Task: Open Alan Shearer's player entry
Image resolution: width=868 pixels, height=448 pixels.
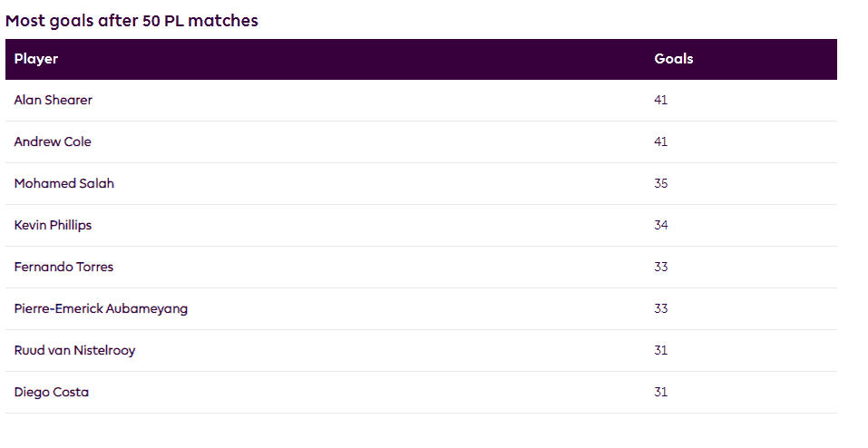Action: [x=53, y=100]
